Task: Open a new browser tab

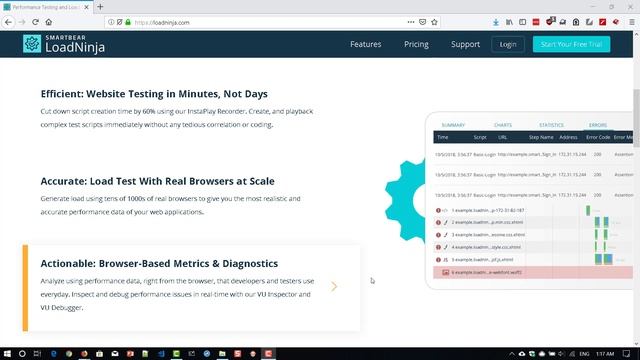Action: (100, 7)
